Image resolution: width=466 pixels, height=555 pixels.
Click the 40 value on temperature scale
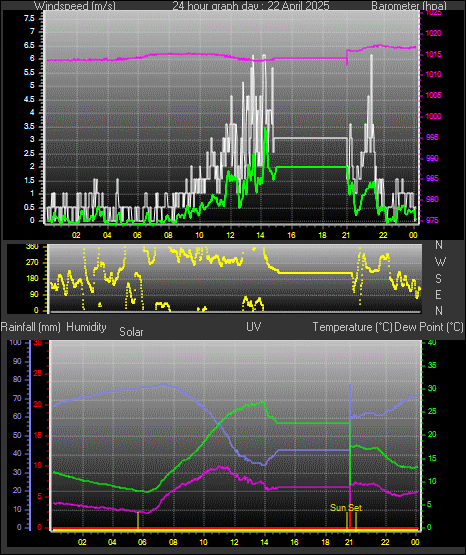point(432,342)
